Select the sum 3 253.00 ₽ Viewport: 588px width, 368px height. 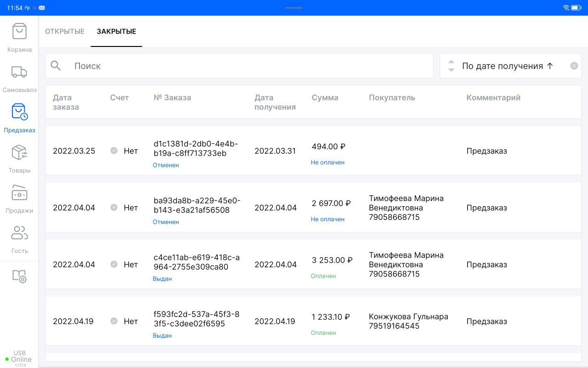pyautogui.click(x=332, y=260)
